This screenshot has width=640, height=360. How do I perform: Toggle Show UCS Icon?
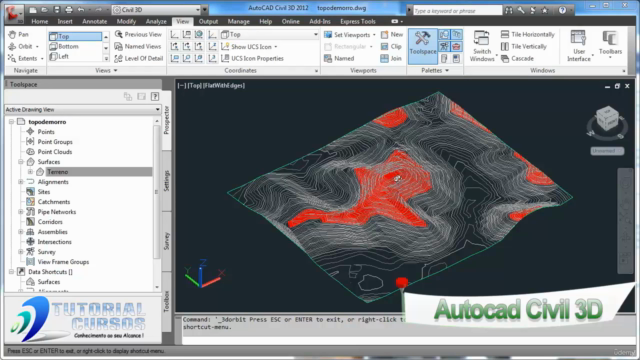[250, 47]
